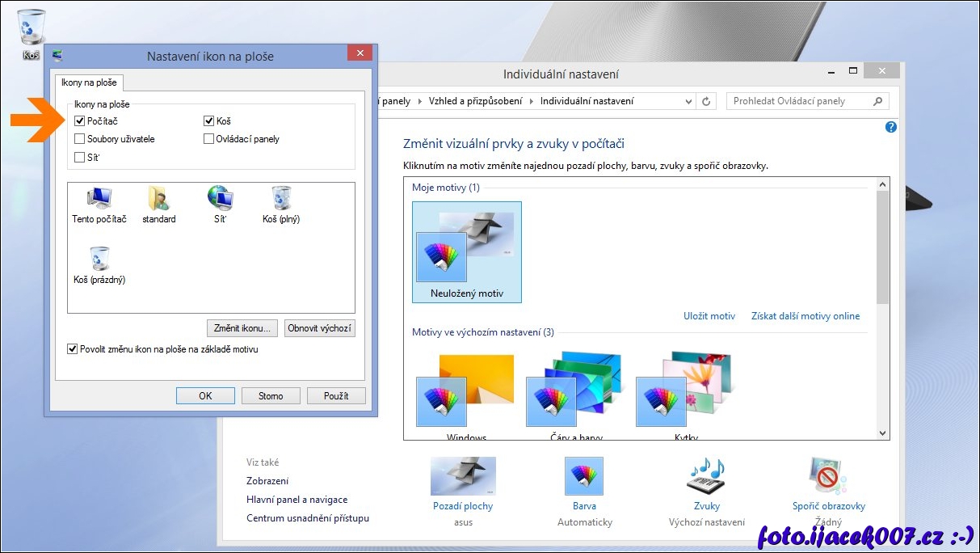Enable the Soubory uživatele checkbox

(79, 139)
